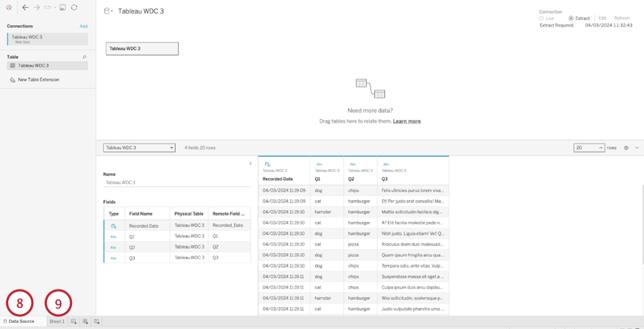
Task: Click the Refresh extract link
Action: tap(622, 18)
